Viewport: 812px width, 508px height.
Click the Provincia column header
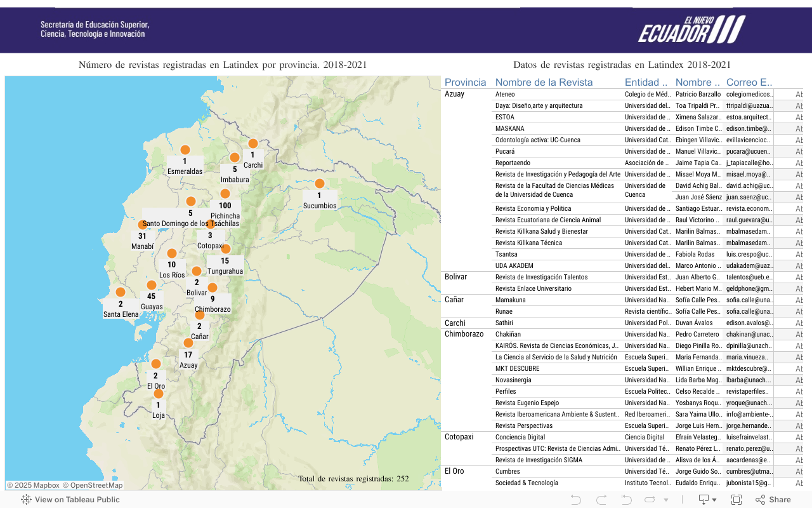tap(465, 82)
